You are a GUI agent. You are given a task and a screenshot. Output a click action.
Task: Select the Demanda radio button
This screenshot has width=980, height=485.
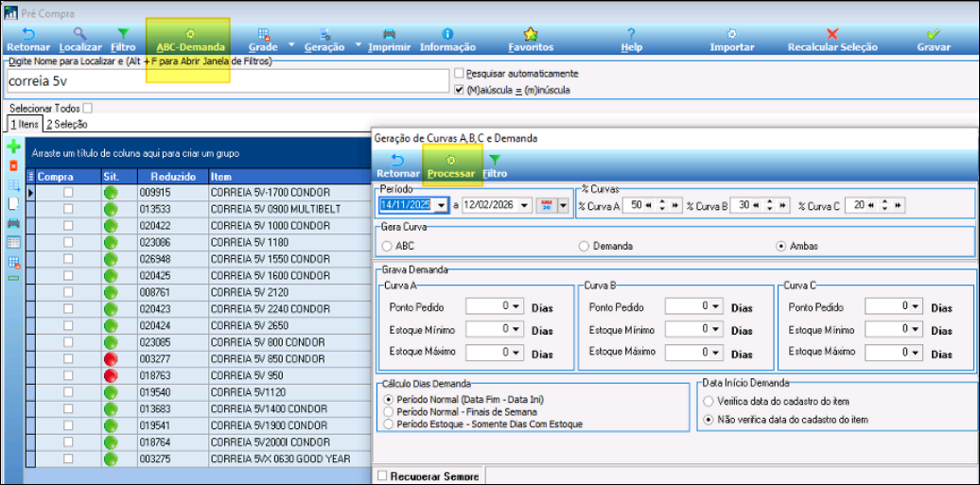pyautogui.click(x=584, y=246)
